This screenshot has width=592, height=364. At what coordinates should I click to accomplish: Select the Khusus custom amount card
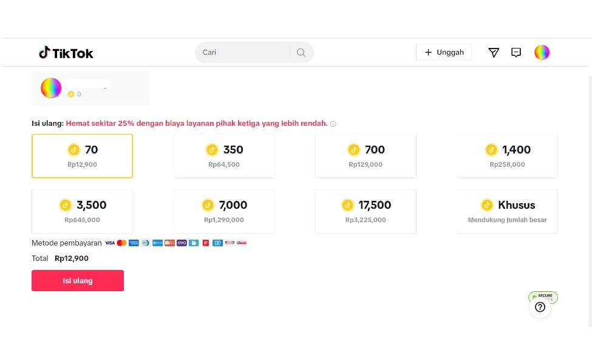507,211
